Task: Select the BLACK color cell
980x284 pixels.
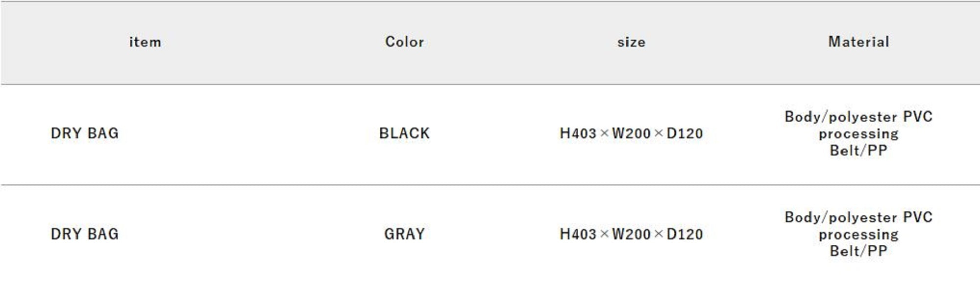Action: 404,133
